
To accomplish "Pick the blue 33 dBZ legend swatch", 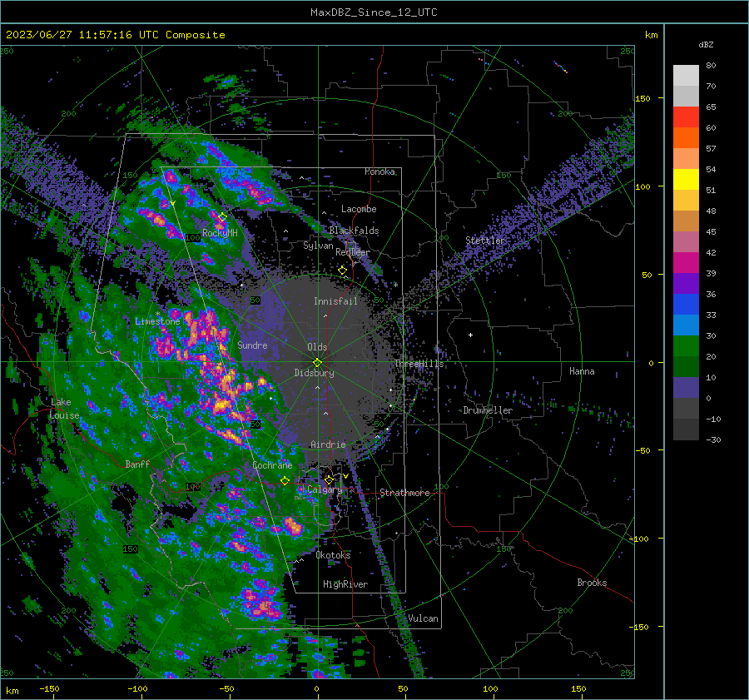I will (686, 305).
